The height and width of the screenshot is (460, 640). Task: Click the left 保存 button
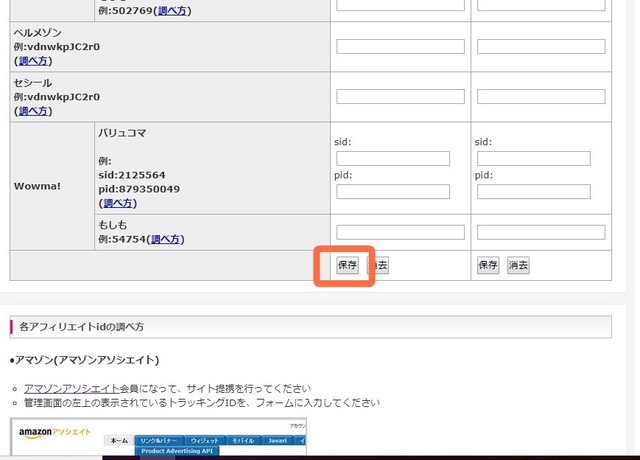pyautogui.click(x=347, y=265)
